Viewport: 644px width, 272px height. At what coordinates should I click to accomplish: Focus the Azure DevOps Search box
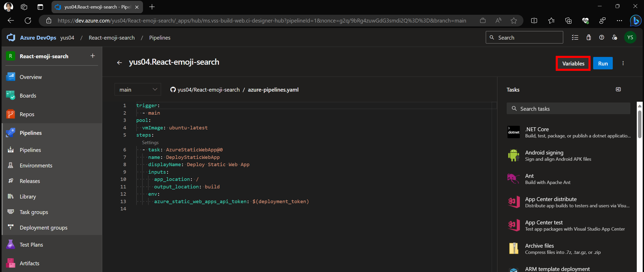(x=524, y=37)
